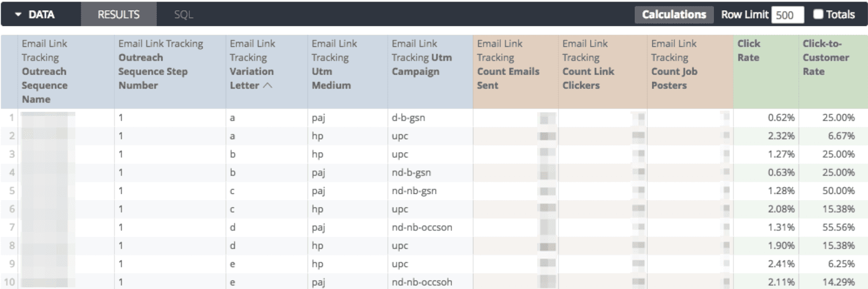Sort by Outreach Sequence Step Number header

pos(161,65)
